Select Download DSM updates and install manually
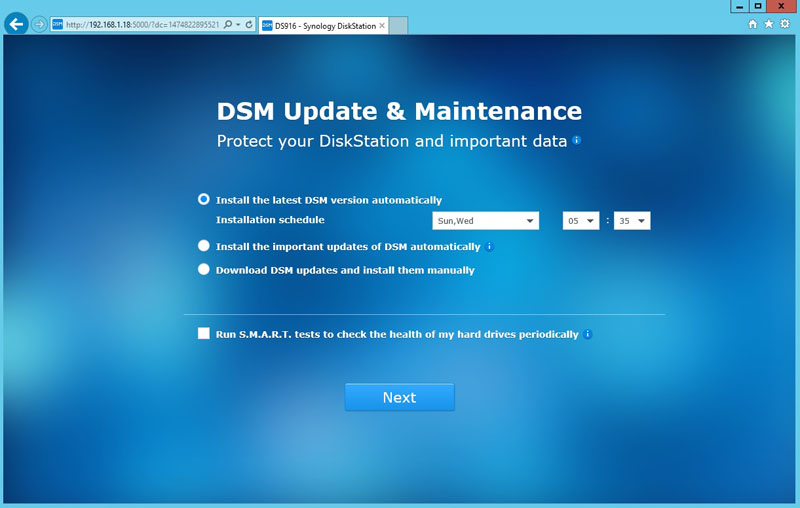Screen dimensions: 800x508 (x=204, y=269)
